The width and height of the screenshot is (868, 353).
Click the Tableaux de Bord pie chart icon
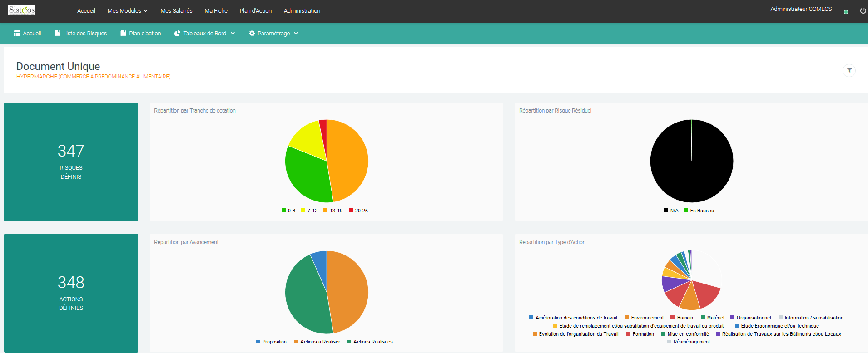(x=178, y=34)
